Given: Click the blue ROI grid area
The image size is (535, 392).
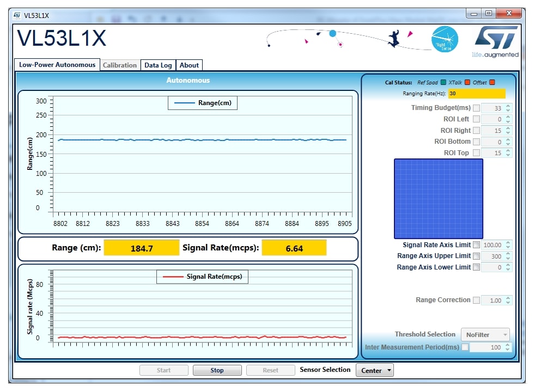Looking at the screenshot, I should click(x=438, y=199).
